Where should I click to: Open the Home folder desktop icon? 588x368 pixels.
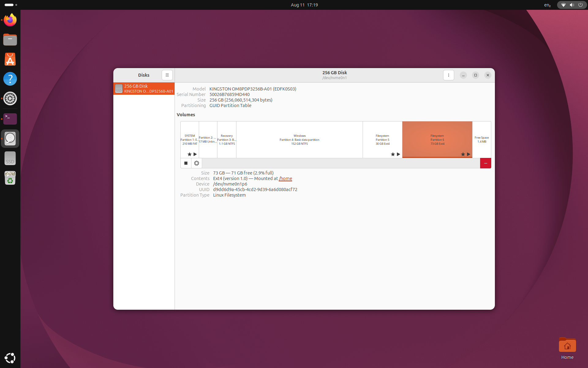[567, 349]
